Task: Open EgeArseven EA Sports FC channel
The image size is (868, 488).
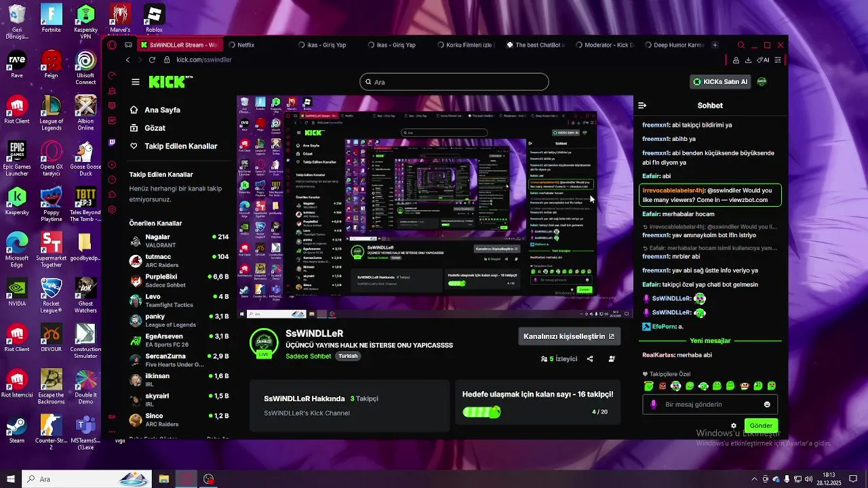Action: 179,340
